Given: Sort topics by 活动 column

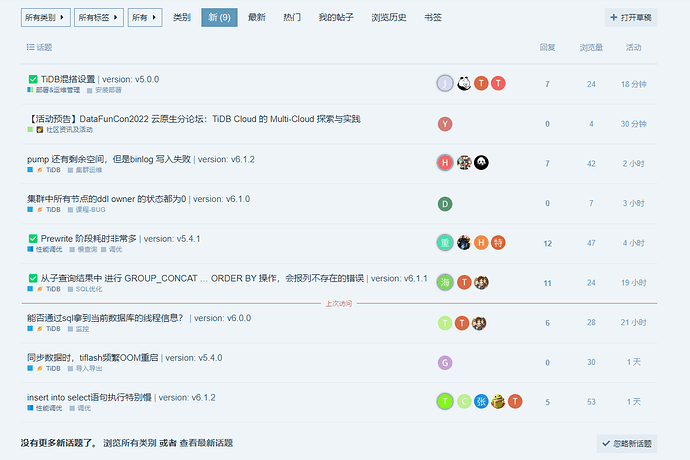Looking at the screenshot, I should pos(634,48).
